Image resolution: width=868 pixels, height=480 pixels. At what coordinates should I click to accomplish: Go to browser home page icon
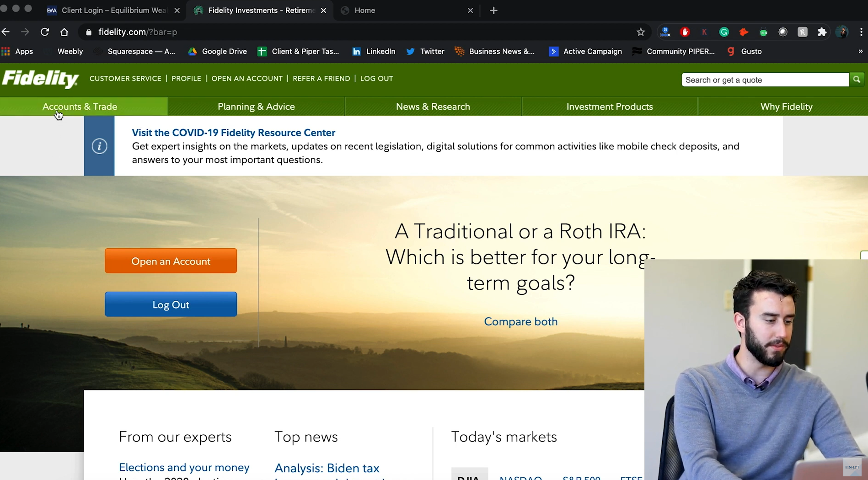[64, 32]
